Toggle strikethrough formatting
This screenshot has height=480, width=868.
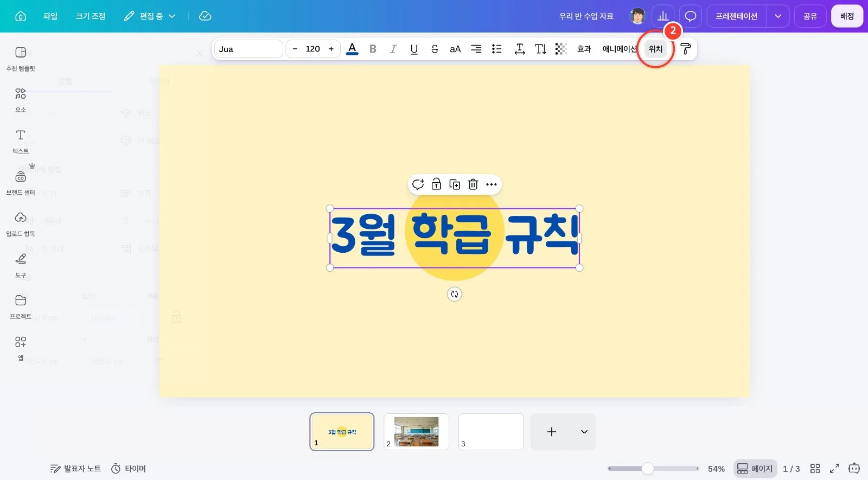point(435,49)
